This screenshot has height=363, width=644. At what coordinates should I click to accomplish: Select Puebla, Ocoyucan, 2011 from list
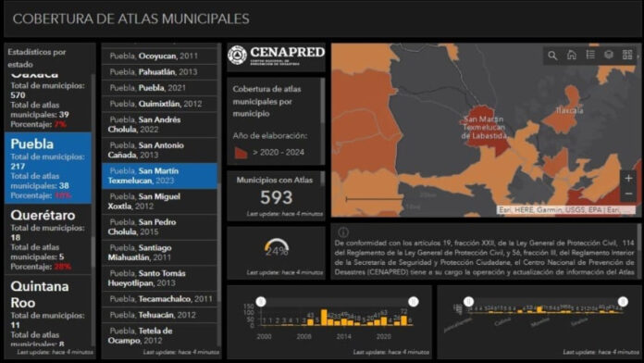click(x=159, y=56)
